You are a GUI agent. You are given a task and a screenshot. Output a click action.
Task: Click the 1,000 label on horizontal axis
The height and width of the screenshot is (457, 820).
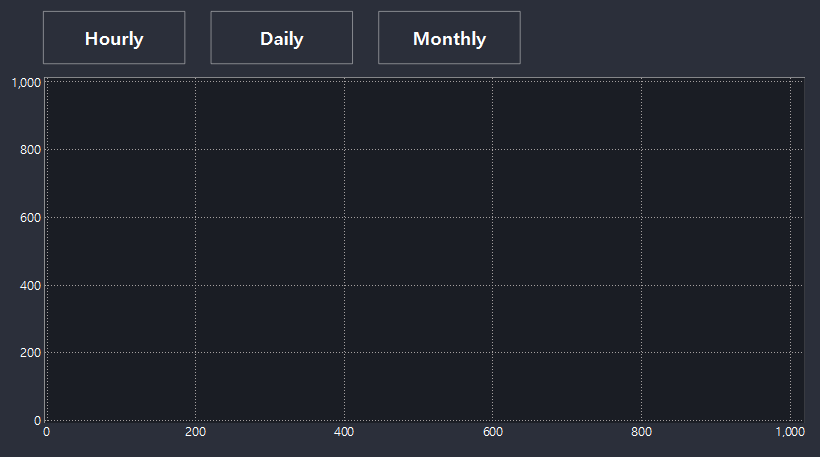(790, 432)
